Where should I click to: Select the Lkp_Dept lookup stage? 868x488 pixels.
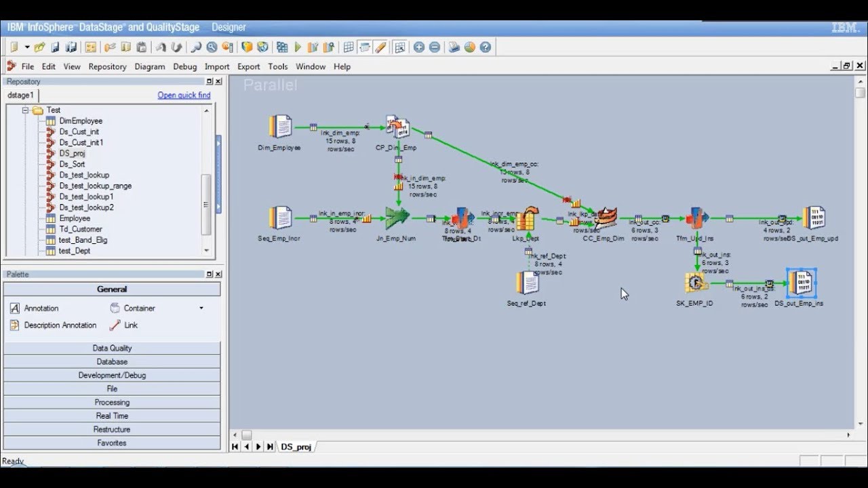[526, 218]
